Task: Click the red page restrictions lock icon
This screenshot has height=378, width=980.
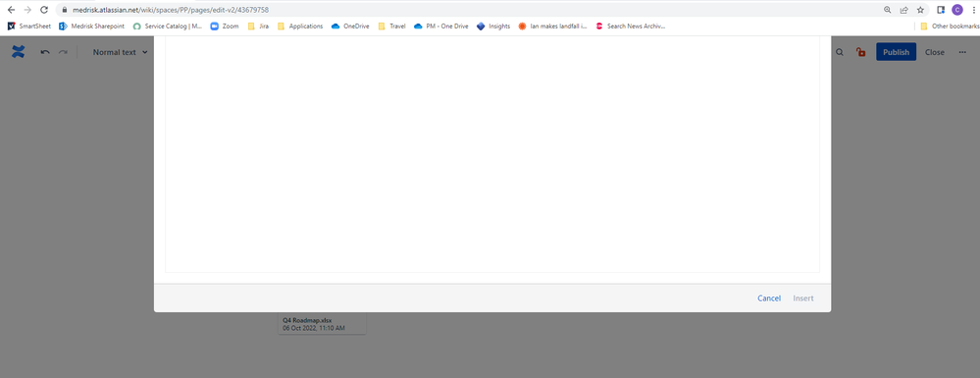Action: point(860,52)
